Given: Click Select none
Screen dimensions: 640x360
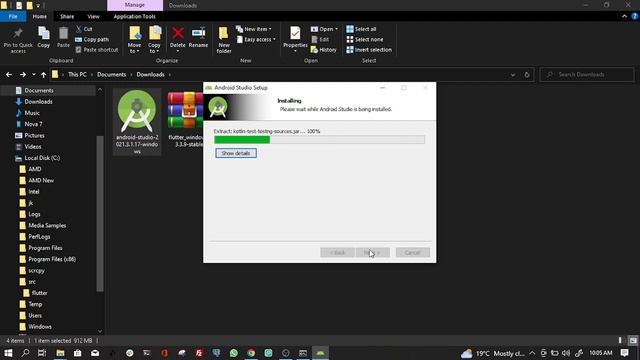Looking at the screenshot, I should (x=364, y=40).
